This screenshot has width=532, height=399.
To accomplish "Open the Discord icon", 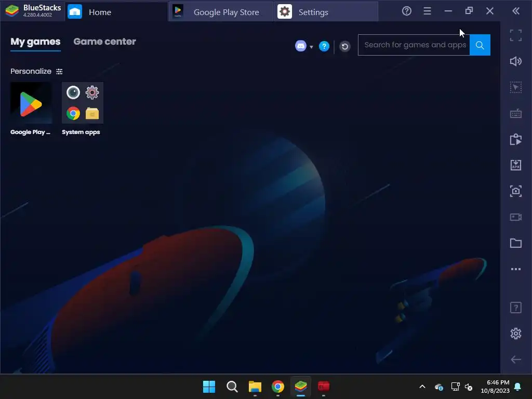I will pyautogui.click(x=301, y=46).
